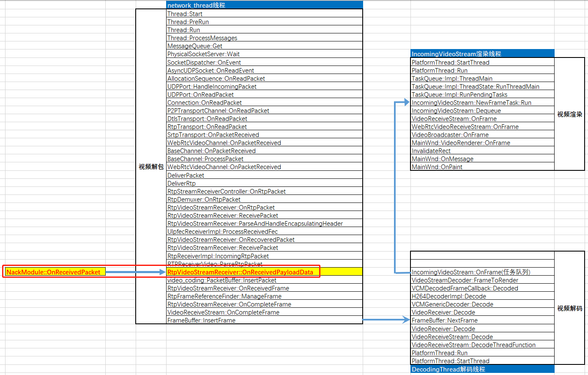Click the red NackModule::OnReceivedPacket cell

pyautogui.click(x=54, y=272)
